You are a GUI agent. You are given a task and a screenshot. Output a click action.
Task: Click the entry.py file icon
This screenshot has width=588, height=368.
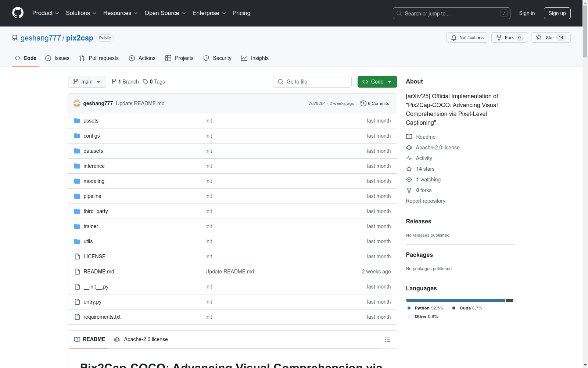click(77, 302)
